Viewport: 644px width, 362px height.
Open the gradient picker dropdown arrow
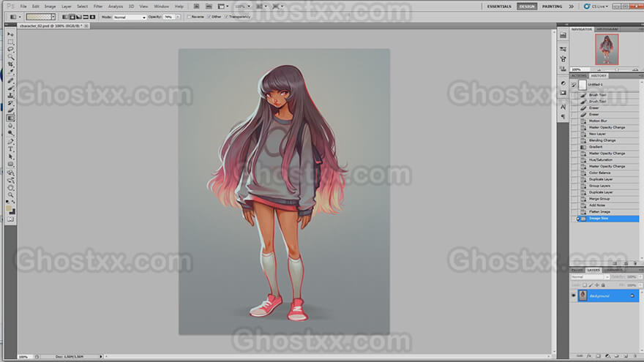(x=53, y=17)
